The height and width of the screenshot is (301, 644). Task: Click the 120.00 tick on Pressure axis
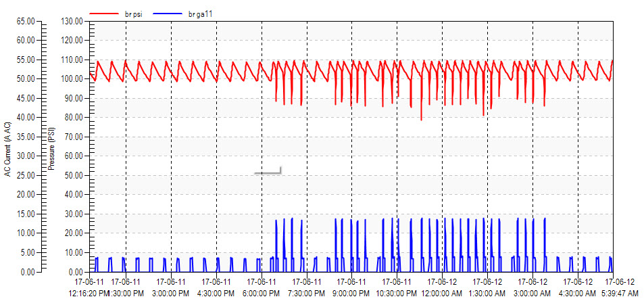[x=72, y=41]
